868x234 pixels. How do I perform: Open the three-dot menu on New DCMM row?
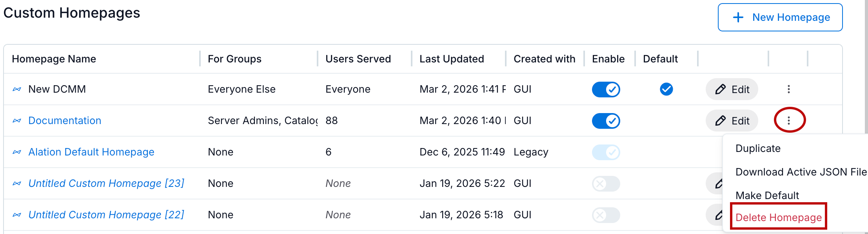pos(788,89)
